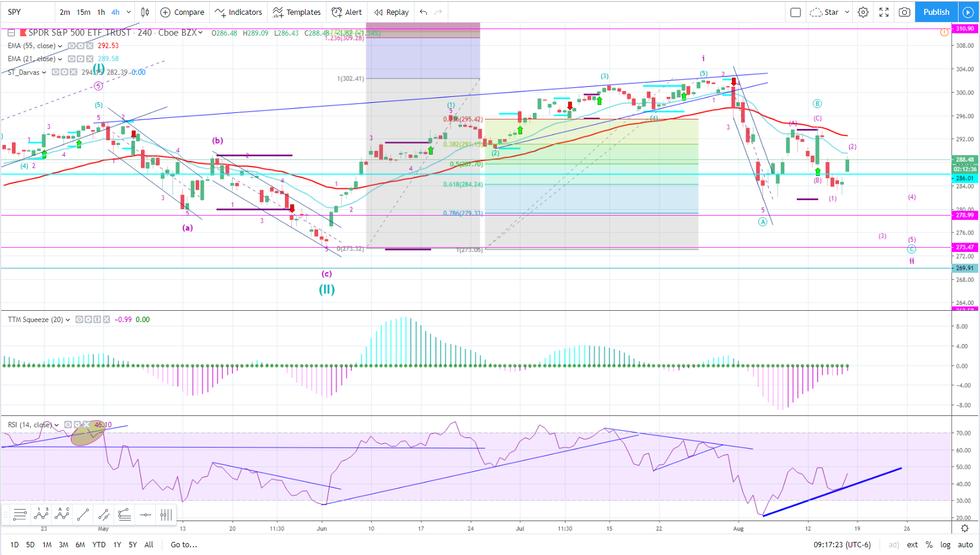Image resolution: width=980 pixels, height=555 pixels.
Task: Select the parallel channel drawing tool
Action: tap(103, 515)
